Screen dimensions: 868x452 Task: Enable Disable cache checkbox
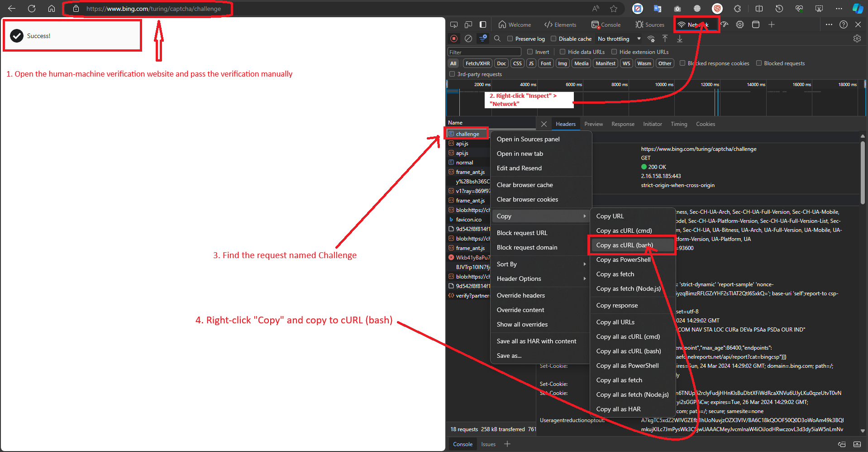[x=553, y=38]
